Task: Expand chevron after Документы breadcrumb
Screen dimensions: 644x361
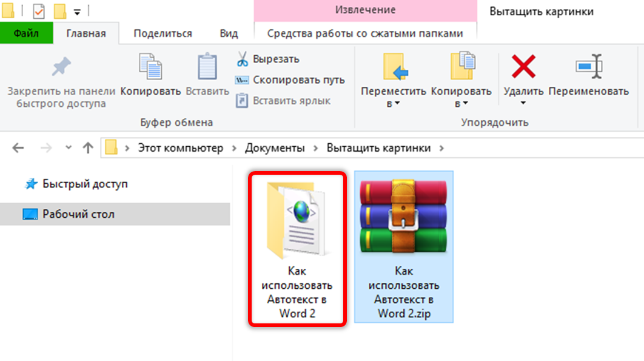Action: [x=315, y=148]
